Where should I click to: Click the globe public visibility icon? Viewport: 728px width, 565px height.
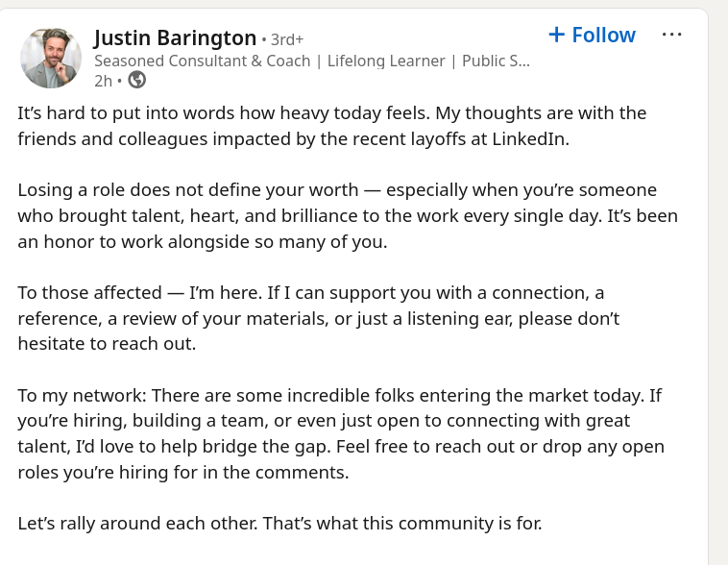(x=137, y=80)
